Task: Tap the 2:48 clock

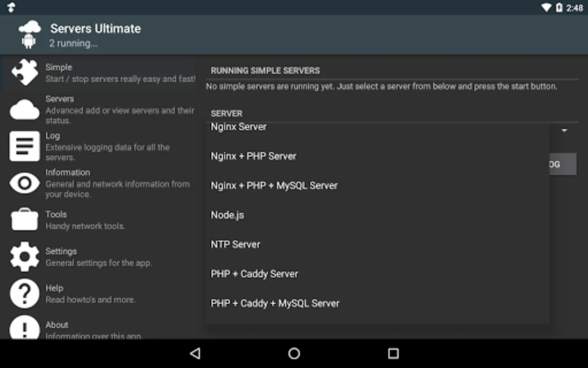Action: point(575,8)
